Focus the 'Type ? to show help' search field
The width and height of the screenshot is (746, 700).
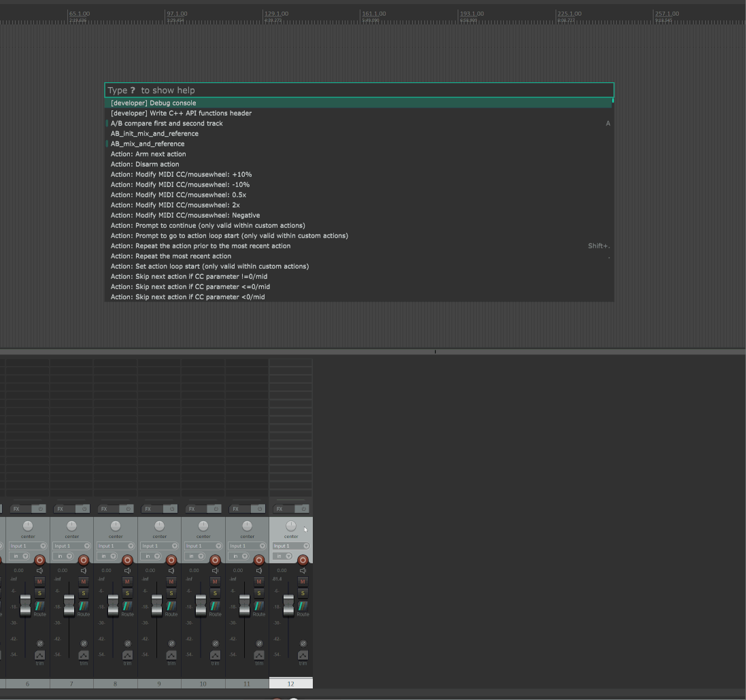358,90
